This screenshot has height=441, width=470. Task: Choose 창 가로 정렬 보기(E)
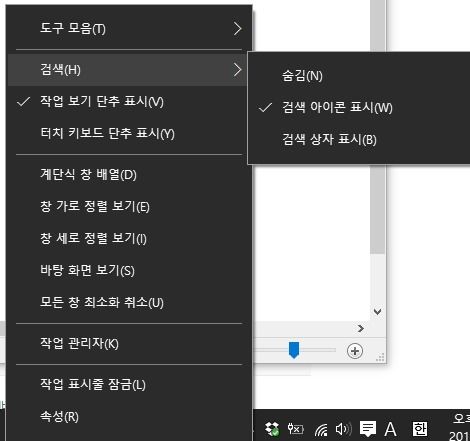[x=129, y=207]
